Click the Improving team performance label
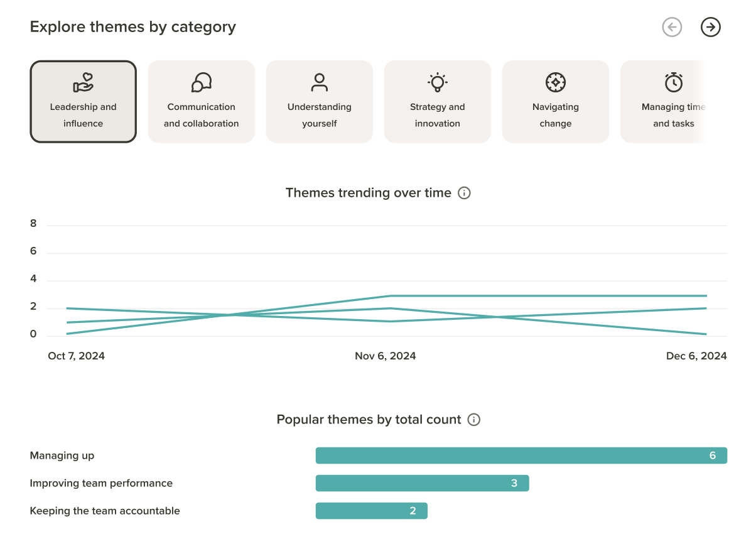Image resolution: width=756 pixels, height=546 pixels. [101, 483]
